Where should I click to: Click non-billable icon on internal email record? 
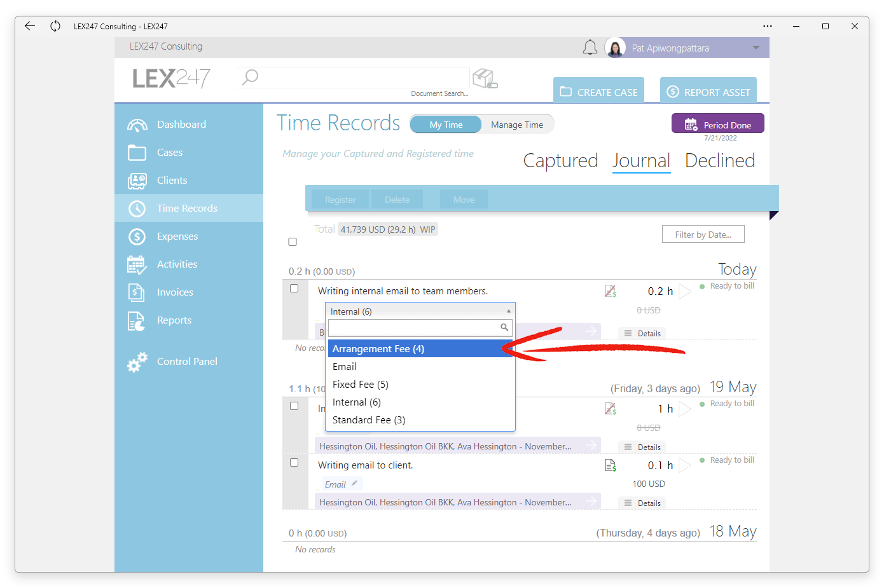coord(611,291)
